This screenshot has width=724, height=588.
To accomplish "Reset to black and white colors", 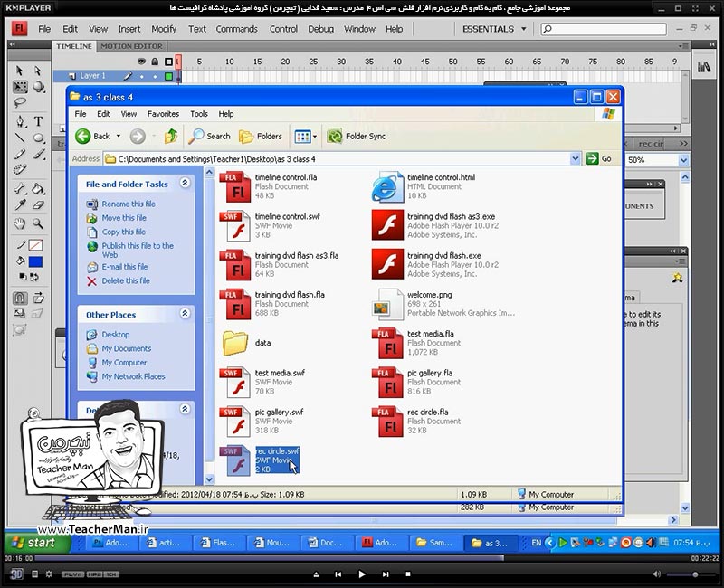I will (22, 277).
